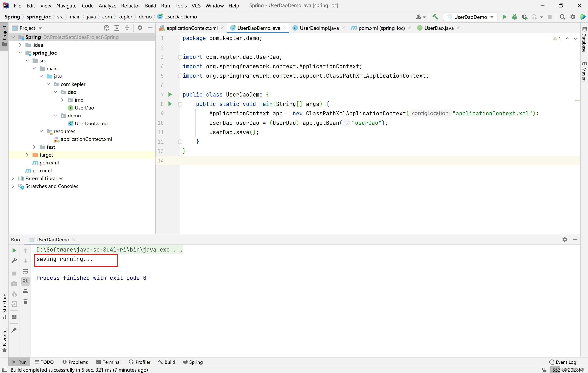Expand Scratches and Consoles node
The height and width of the screenshot is (373, 588).
click(x=13, y=186)
